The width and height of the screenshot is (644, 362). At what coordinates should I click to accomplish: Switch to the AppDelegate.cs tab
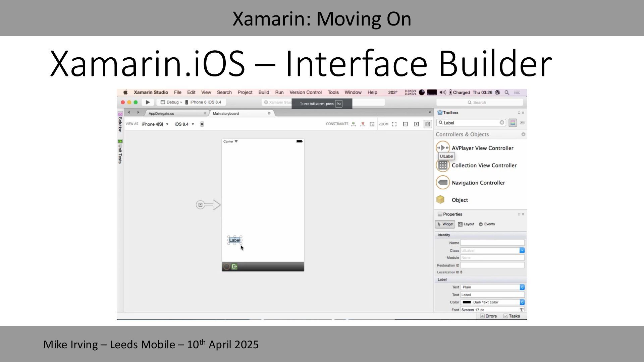tap(161, 114)
